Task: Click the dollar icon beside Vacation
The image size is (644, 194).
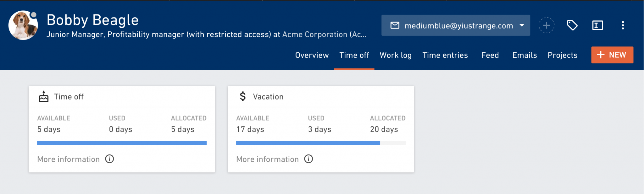Action: pyautogui.click(x=243, y=96)
